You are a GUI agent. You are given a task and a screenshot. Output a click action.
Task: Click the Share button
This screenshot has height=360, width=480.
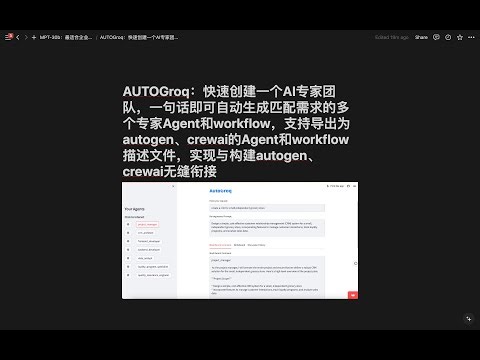(x=421, y=37)
